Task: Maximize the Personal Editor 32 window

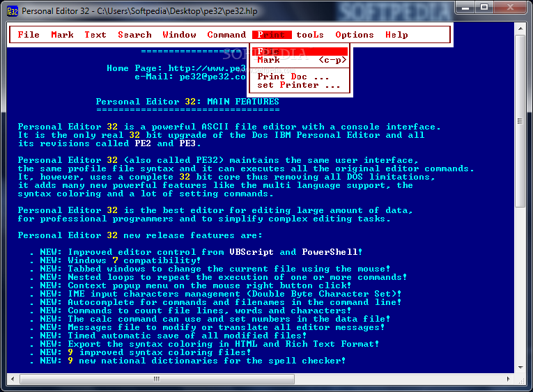Action: [484, 8]
